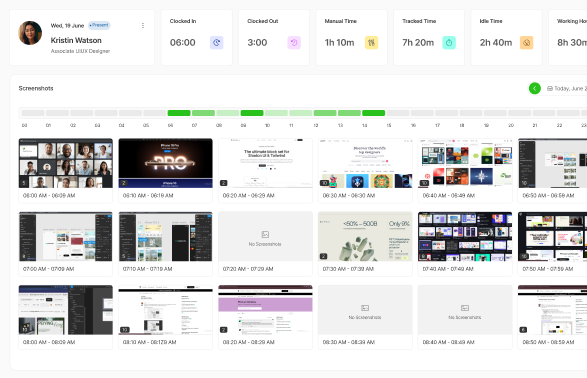Viewport: 587px width, 378px height.
Task: Click Kristin Watson's profile avatar
Action: [x=30, y=33]
